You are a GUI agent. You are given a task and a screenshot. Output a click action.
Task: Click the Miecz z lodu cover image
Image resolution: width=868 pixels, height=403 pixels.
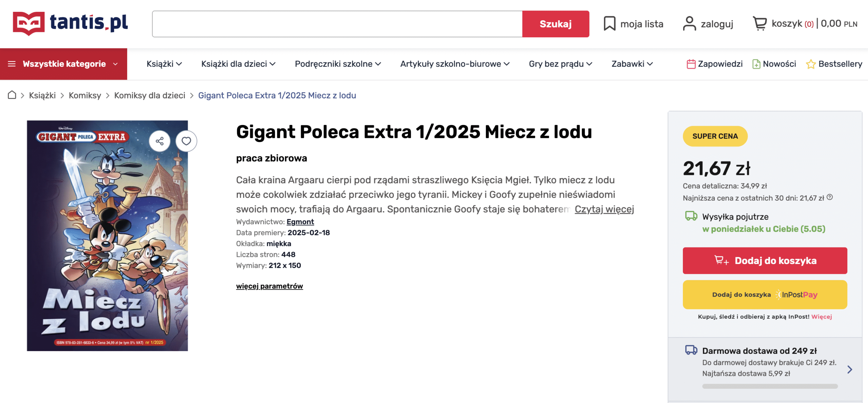point(107,236)
